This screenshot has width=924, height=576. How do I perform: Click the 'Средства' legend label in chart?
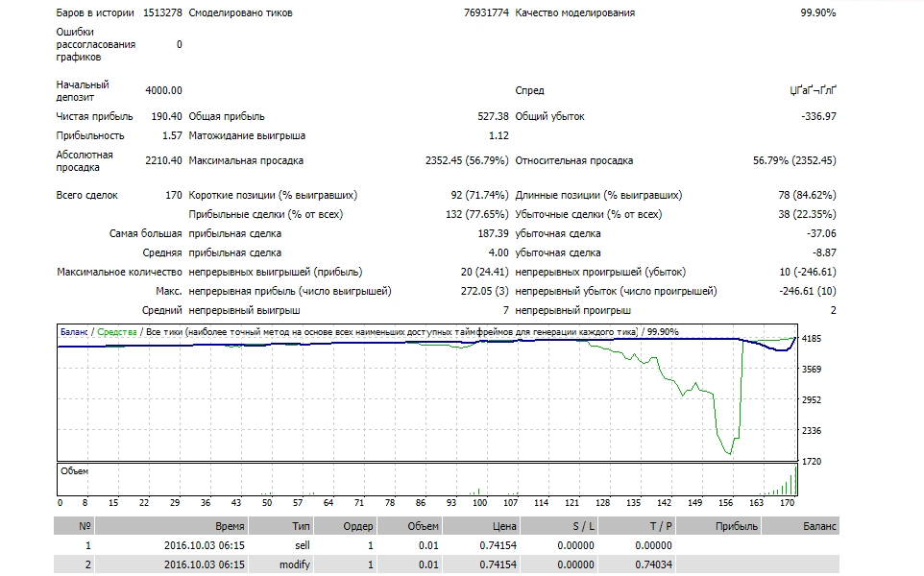pos(116,332)
